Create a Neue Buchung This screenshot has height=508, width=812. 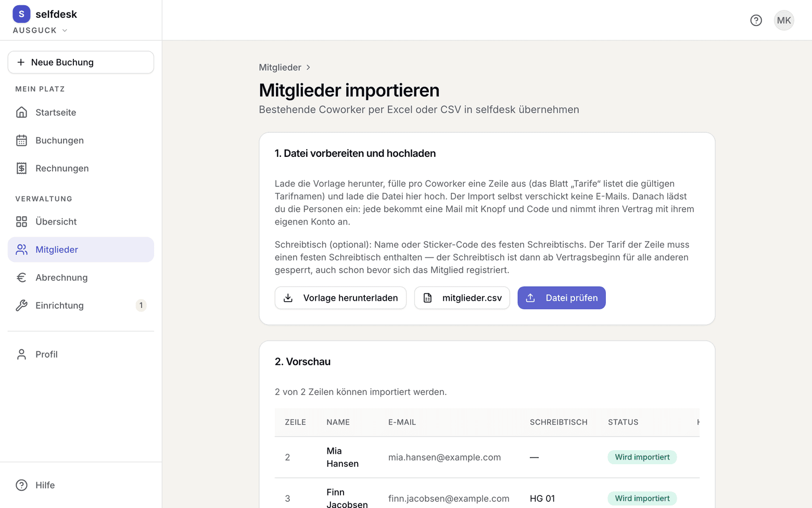coord(81,63)
